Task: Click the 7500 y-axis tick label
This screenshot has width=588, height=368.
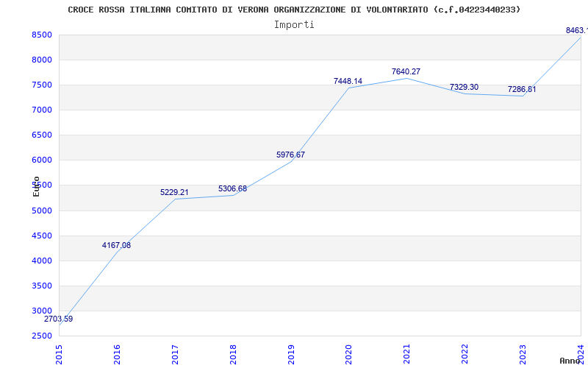Action: (42, 85)
